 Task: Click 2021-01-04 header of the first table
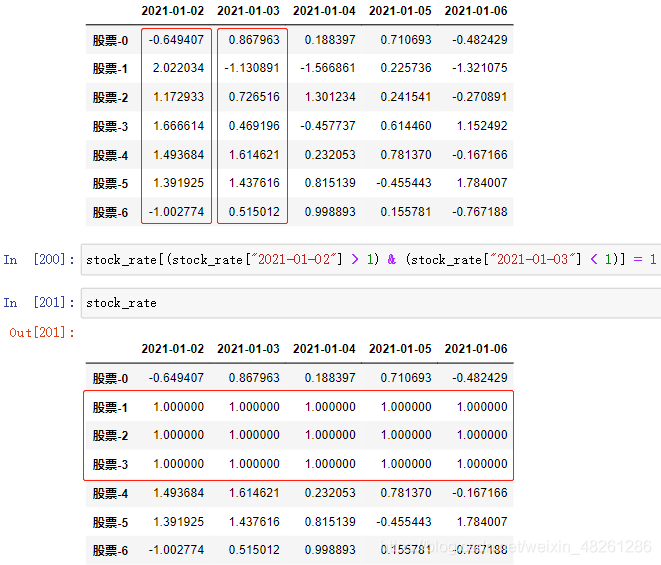tap(324, 11)
